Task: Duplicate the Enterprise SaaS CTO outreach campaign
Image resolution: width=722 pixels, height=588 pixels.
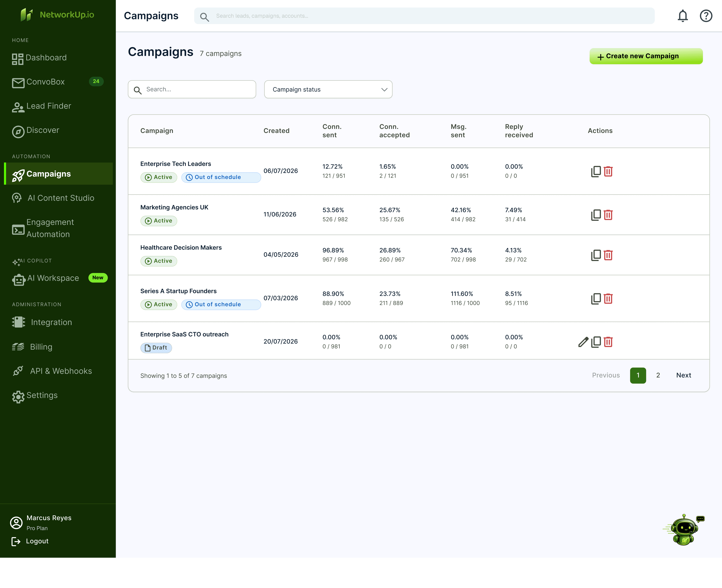Action: 596,342
